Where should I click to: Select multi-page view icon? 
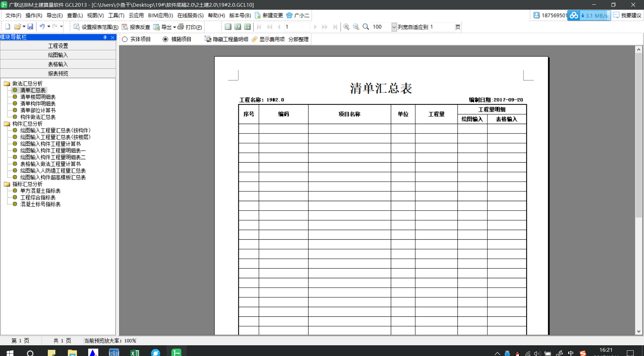point(248,27)
